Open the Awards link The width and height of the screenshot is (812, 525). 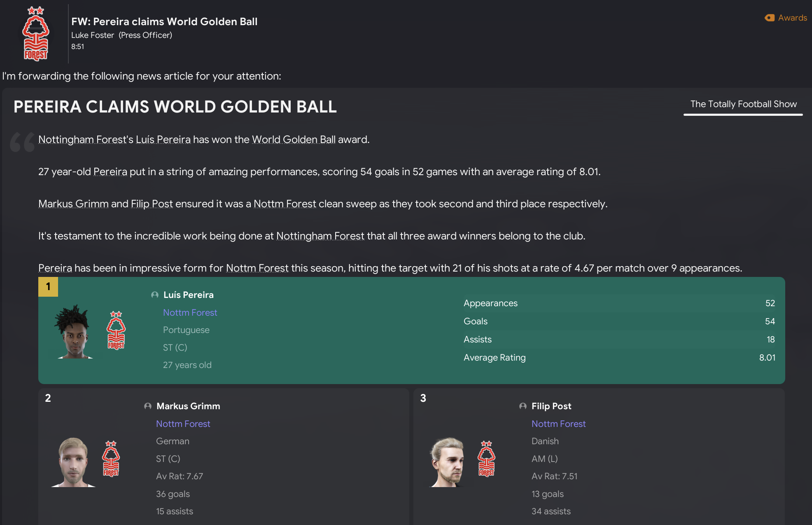pyautogui.click(x=792, y=18)
